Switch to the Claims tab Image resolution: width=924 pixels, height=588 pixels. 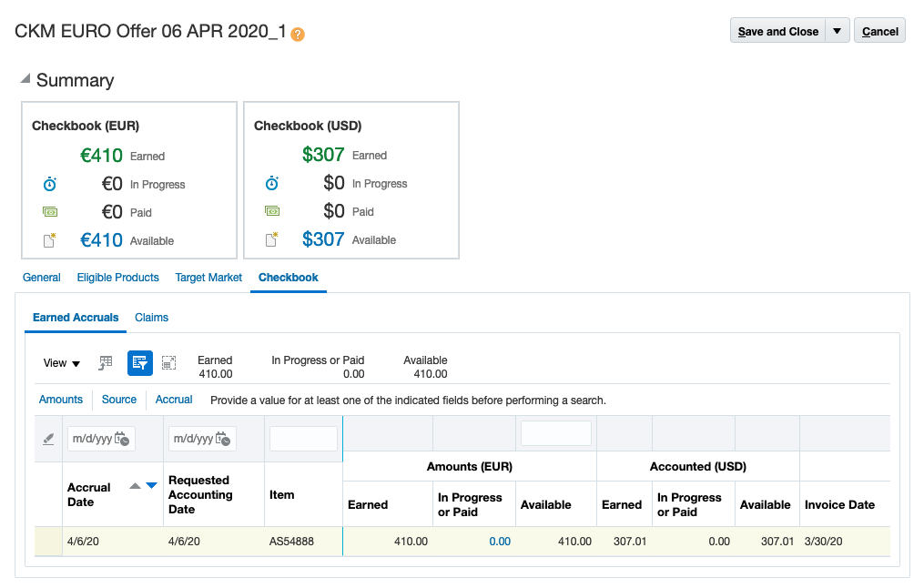coord(151,318)
